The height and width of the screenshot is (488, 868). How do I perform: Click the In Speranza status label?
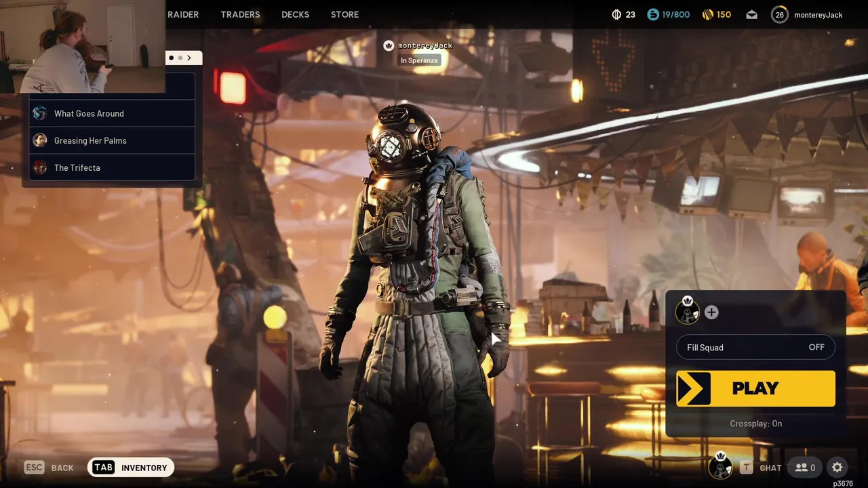click(x=419, y=60)
